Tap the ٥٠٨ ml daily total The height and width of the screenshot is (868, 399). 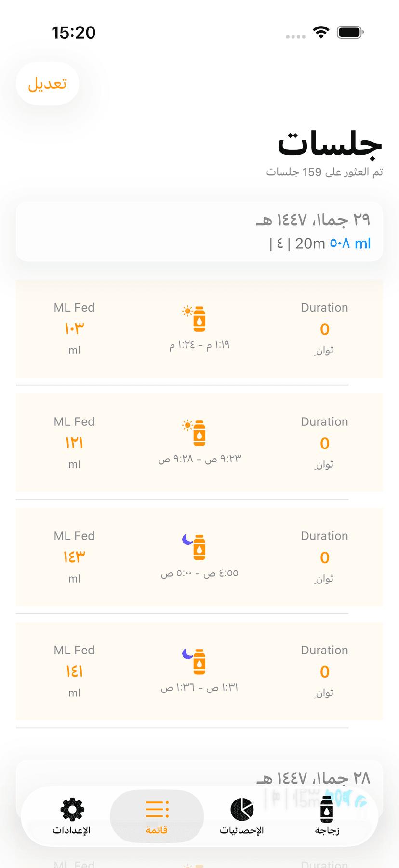(350, 244)
